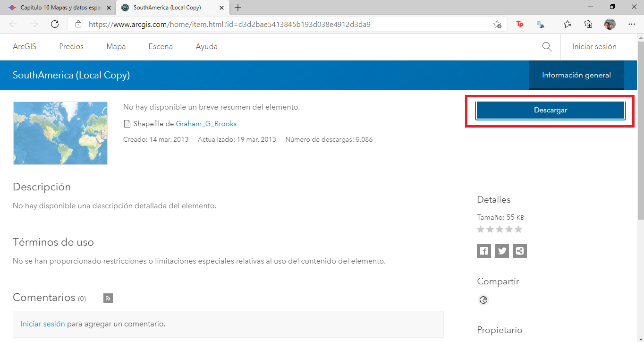Select the Información general tab
This screenshot has width=644, height=342.
coord(576,75)
